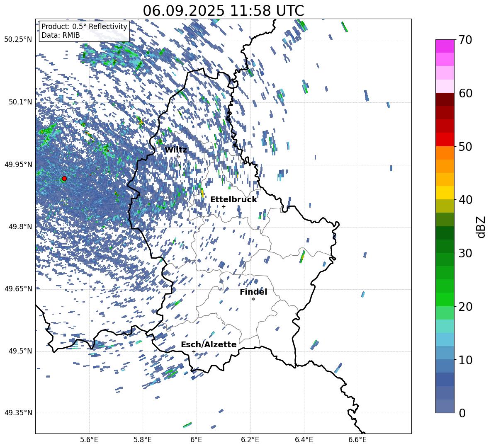Click the Findel location cross marker
This screenshot has height=448, width=491.
(x=253, y=299)
